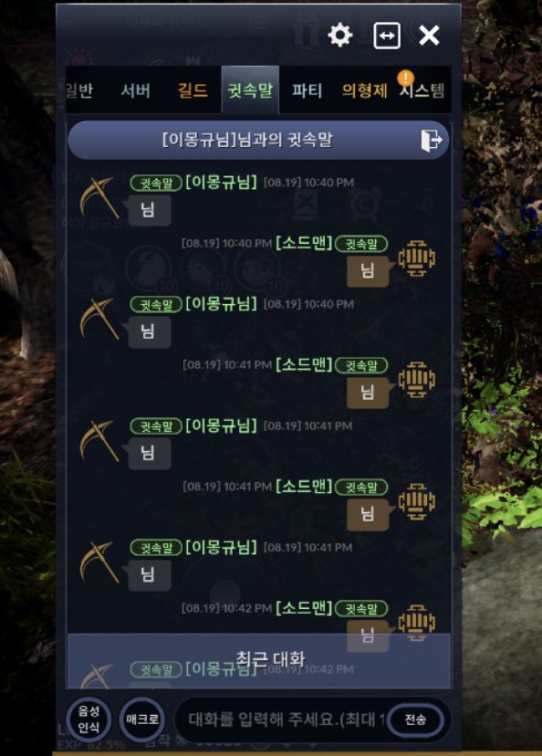The image size is (542, 756).
Task: Toggle chat window width expand icon
Action: tap(387, 36)
